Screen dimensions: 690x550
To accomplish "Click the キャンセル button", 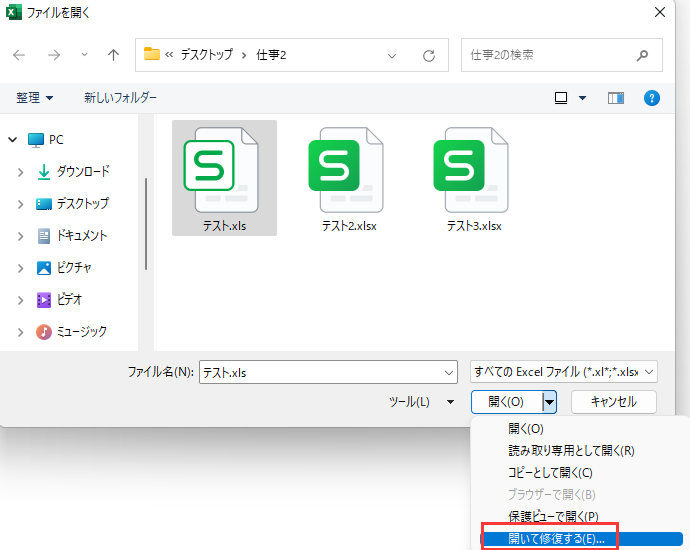I will pyautogui.click(x=613, y=402).
